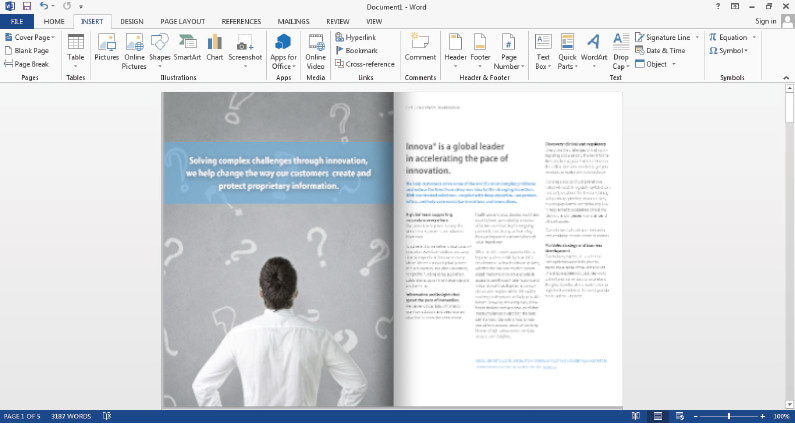This screenshot has width=795, height=424.
Task: Open the Footer dropdown
Action: tap(480, 52)
